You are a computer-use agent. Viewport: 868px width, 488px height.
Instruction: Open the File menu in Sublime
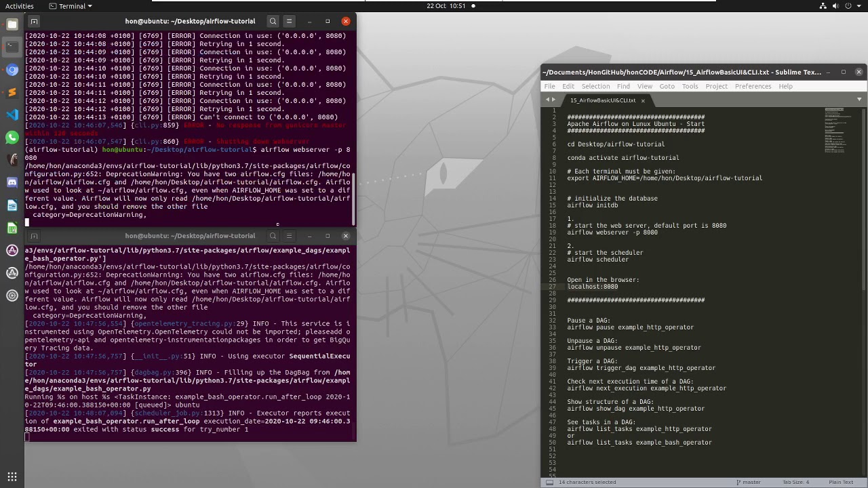(549, 86)
